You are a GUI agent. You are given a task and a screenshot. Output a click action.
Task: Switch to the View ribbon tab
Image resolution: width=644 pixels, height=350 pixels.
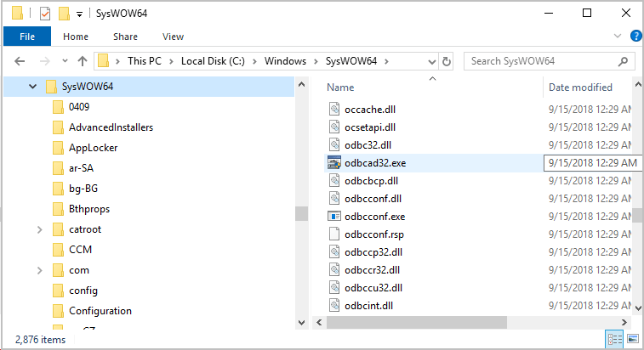[x=173, y=37]
